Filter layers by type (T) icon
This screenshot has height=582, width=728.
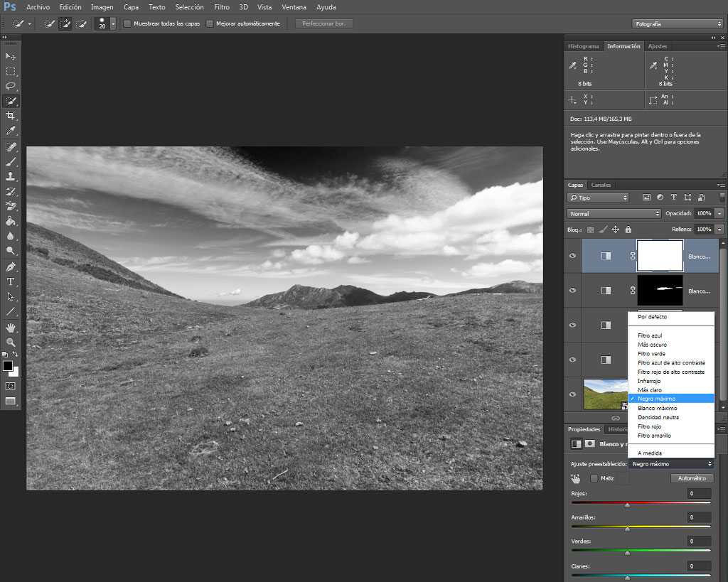point(674,198)
